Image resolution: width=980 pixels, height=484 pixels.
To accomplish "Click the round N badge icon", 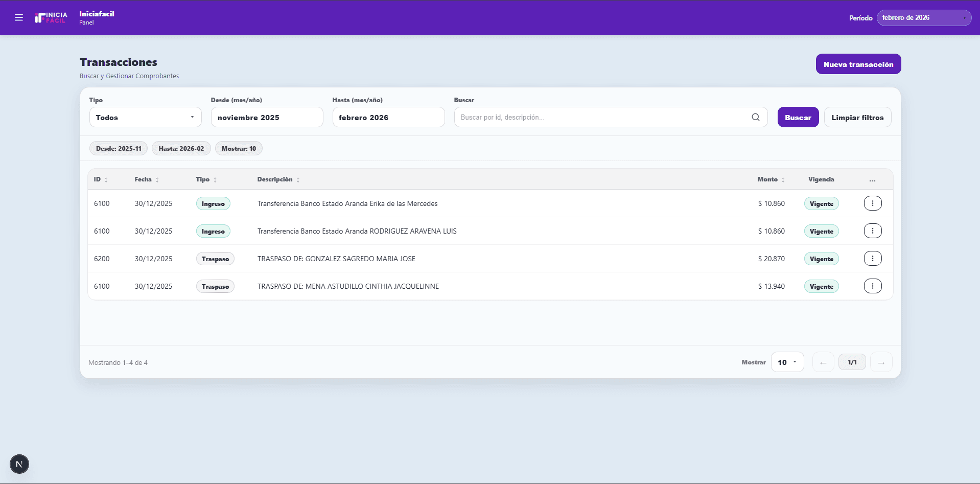I will coord(19,464).
